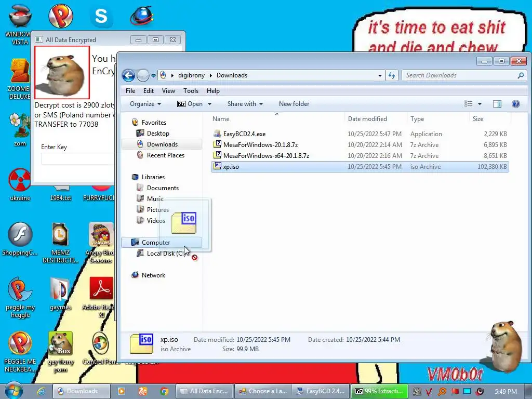Click the Refresh button beside address bar
This screenshot has height=399, width=532.
point(392,75)
